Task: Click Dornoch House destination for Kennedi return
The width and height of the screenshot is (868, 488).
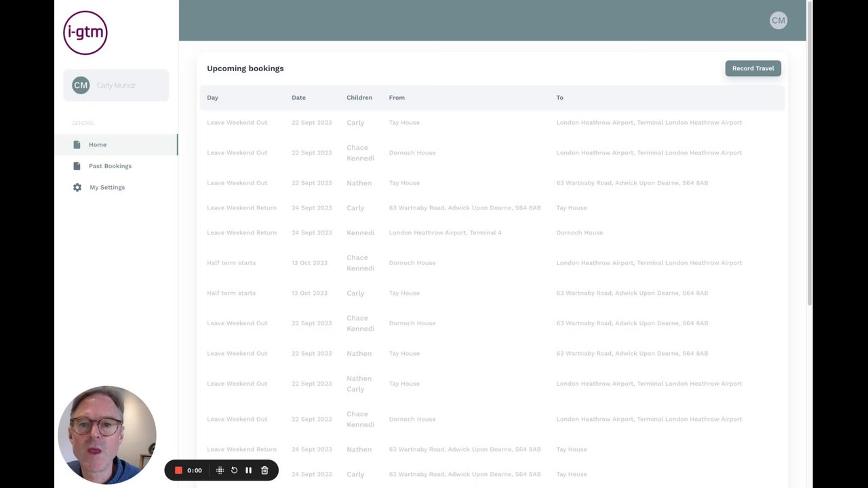Action: (579, 232)
